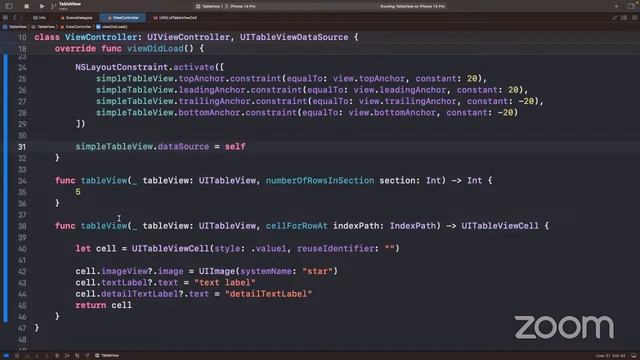This screenshot has width=640, height=360.
Task: Click the topAnchor constraint line
Action: tap(291, 79)
